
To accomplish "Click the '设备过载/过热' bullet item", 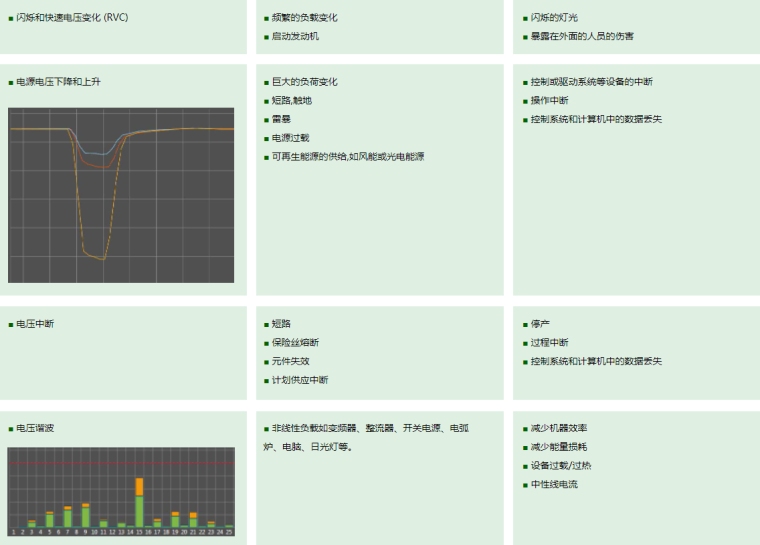I will point(561,466).
